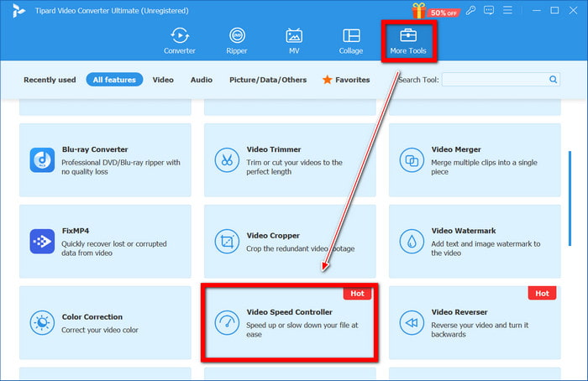Click the Collage layout icon
This screenshot has height=381, width=588.
point(351,40)
